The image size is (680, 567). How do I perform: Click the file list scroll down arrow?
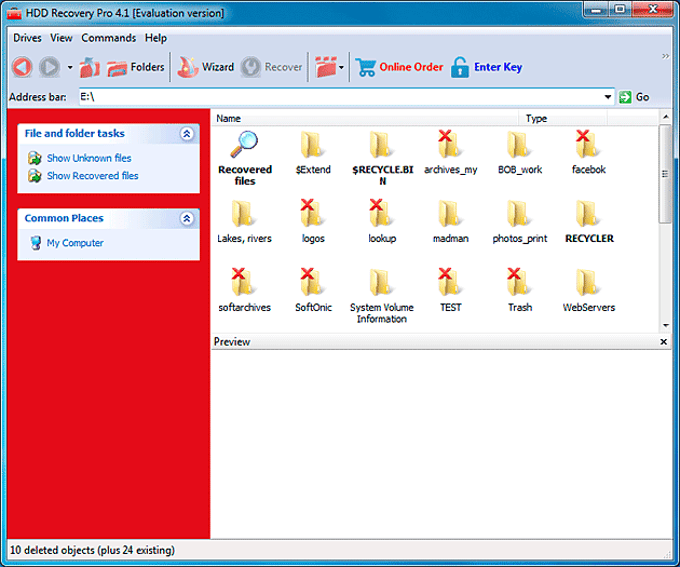665,325
